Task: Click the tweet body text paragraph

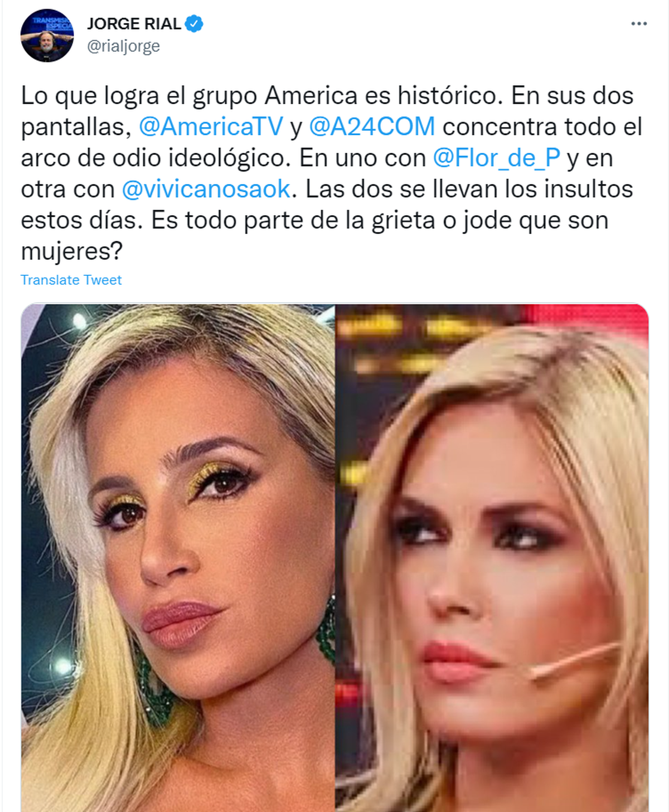Action: coord(332,173)
